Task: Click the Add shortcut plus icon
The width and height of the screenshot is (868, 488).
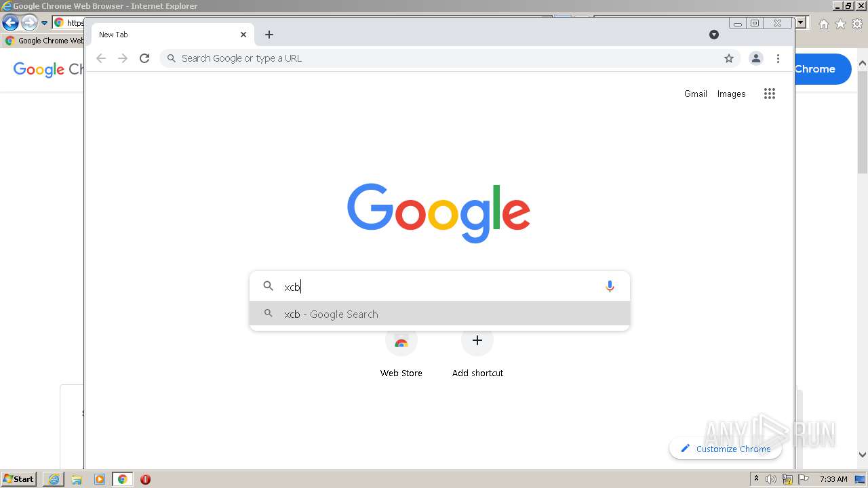Action: (477, 340)
